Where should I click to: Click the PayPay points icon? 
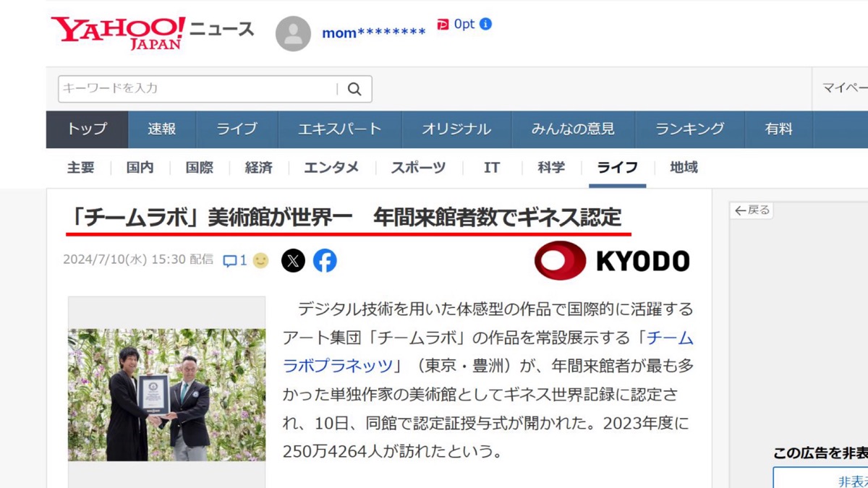click(443, 25)
